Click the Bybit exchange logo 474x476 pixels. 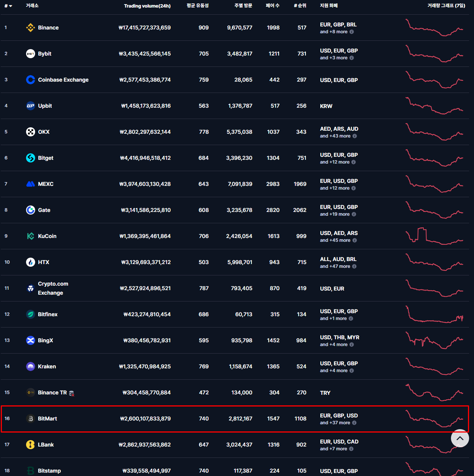point(31,54)
